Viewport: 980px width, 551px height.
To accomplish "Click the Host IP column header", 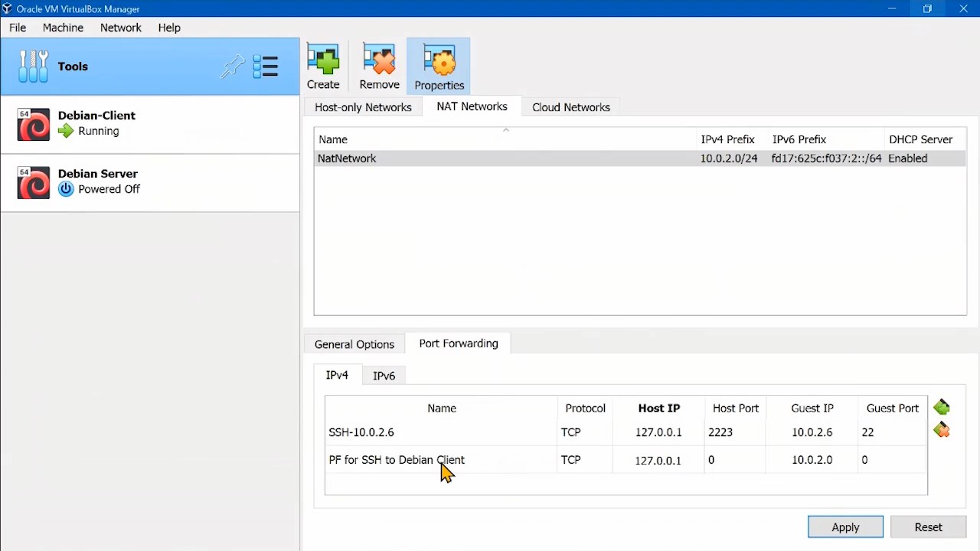I will 658,408.
